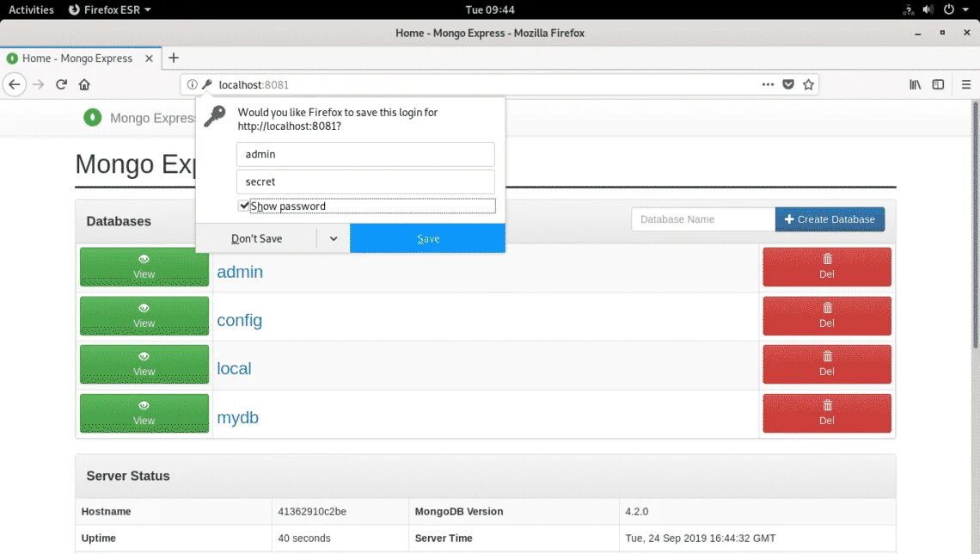Bookmark this page with the star

[808, 84]
